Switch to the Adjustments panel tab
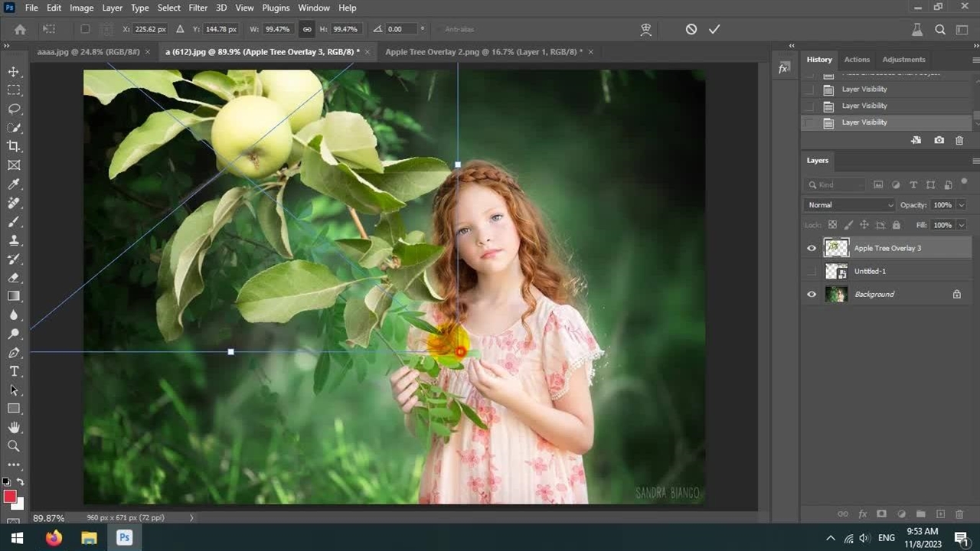 tap(903, 60)
